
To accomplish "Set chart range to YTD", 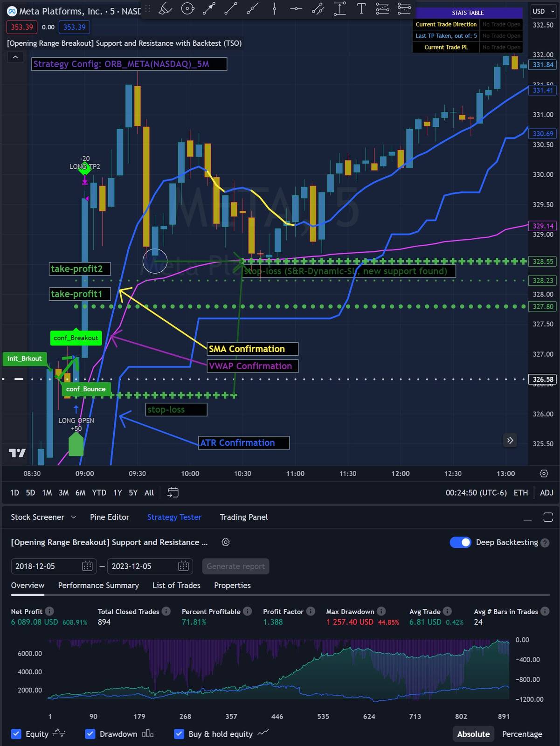I will coord(99,492).
